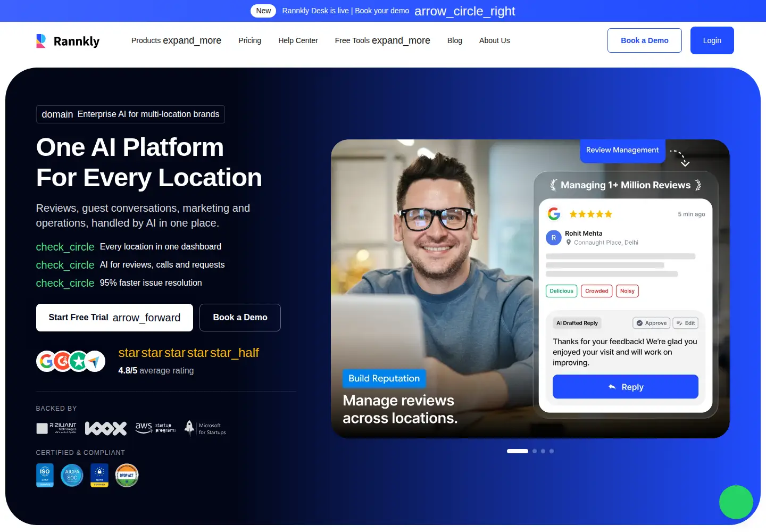The height and width of the screenshot is (532, 766).
Task: Click the Start Free Trial button
Action: (x=114, y=318)
